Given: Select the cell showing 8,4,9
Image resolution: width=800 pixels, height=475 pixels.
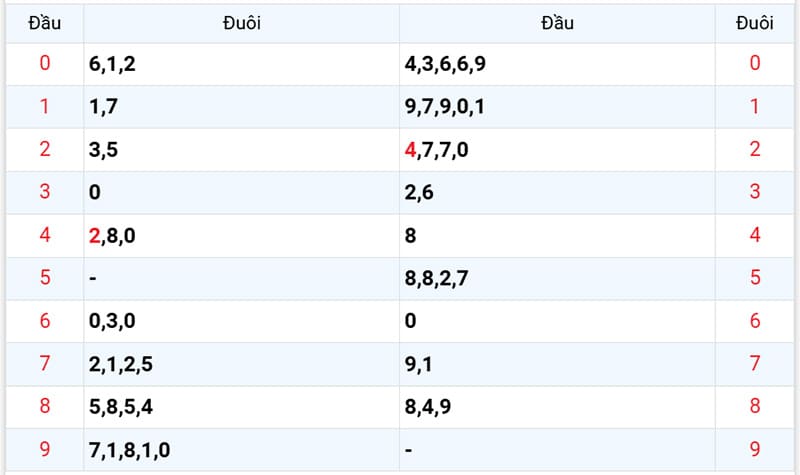Looking at the screenshot, I should coord(557,407).
